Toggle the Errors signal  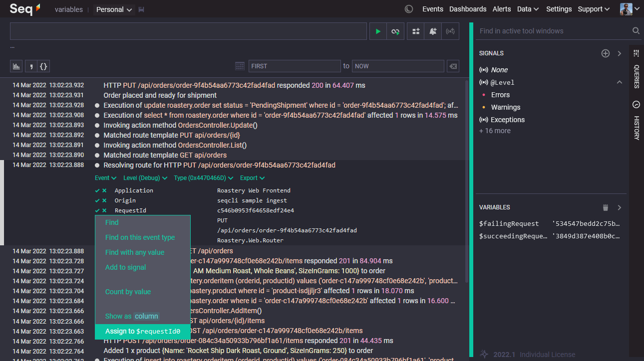tap(500, 95)
